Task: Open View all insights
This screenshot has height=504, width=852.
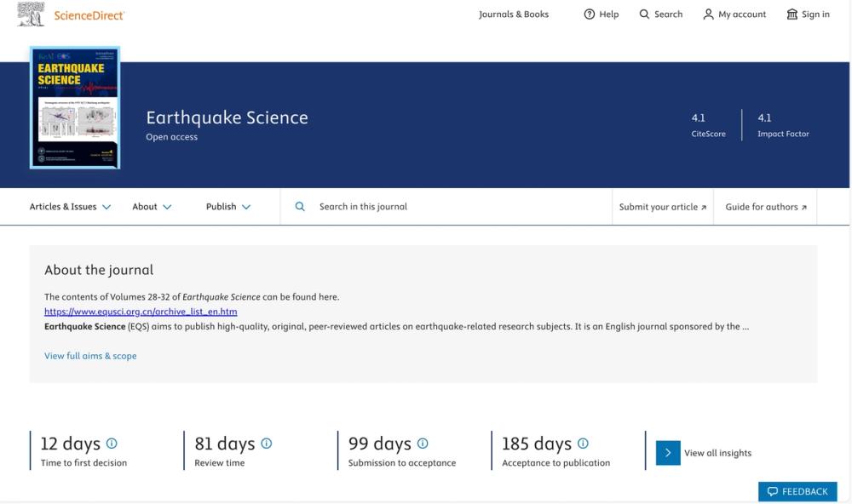Action: [717, 453]
